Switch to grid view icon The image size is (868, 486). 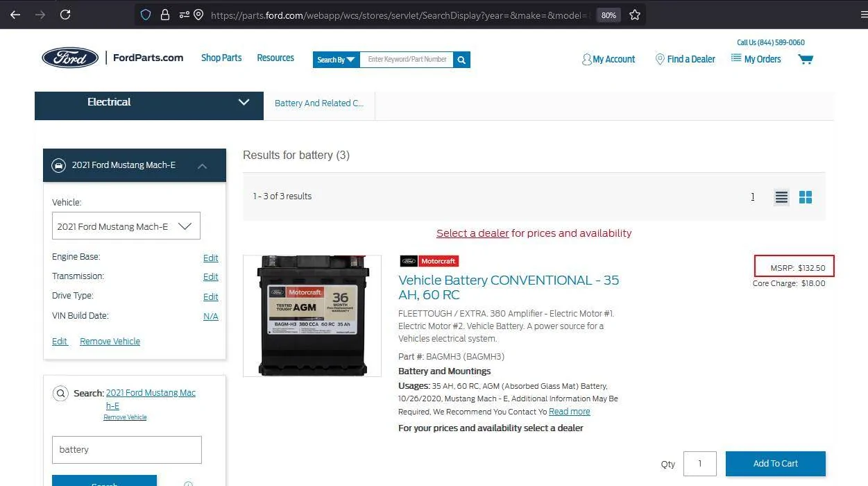805,198
